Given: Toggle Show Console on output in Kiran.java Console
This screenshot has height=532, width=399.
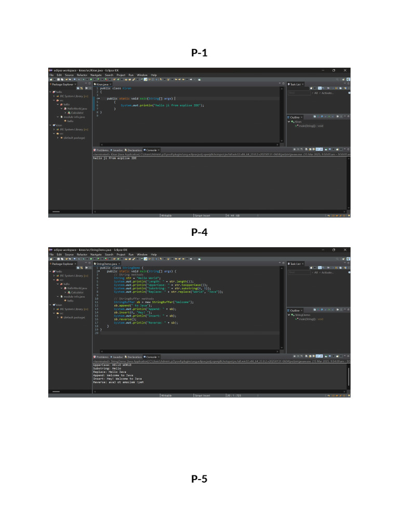Looking at the screenshot, I should coord(317,149).
